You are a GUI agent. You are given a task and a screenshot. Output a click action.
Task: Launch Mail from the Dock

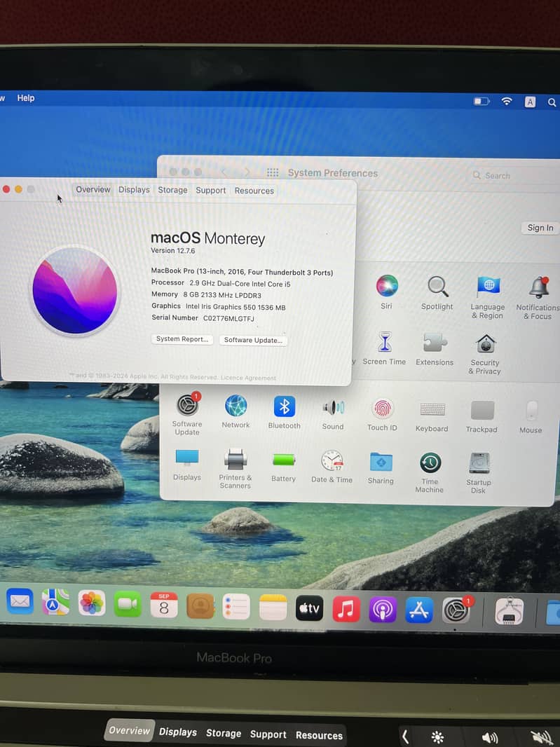(x=20, y=601)
